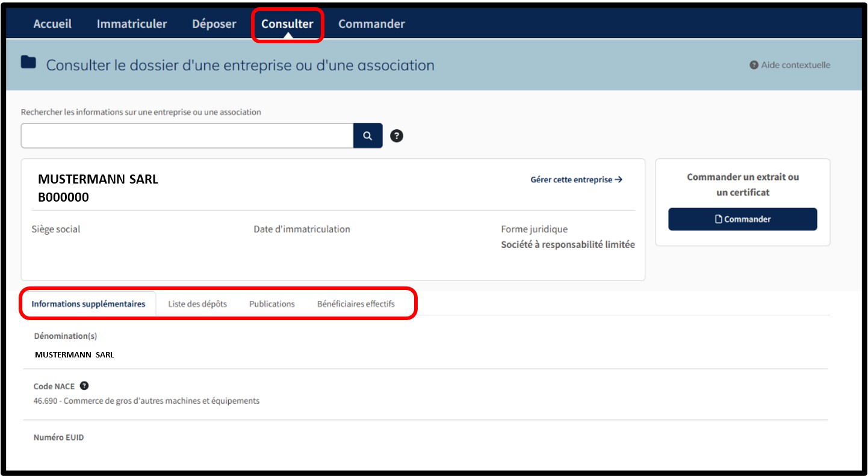Screen dimensions: 868x476
Task: Click the help icon beside search field
Action: [x=397, y=136]
